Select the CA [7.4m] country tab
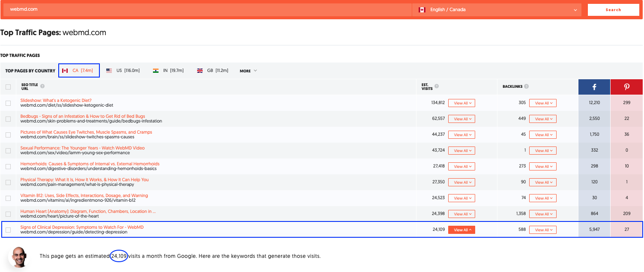Screen dimensions: 644x272 pyautogui.click(x=79, y=71)
